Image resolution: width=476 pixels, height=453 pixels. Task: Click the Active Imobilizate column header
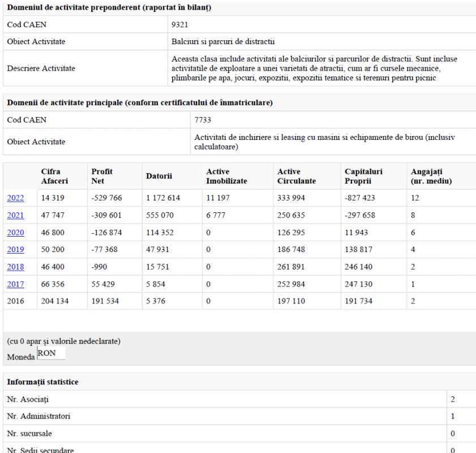tap(226, 176)
